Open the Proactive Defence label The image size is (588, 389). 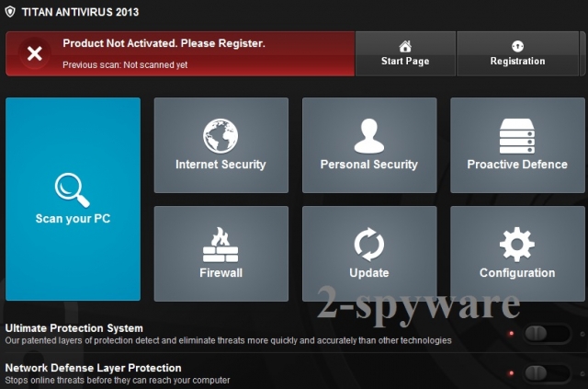click(517, 165)
